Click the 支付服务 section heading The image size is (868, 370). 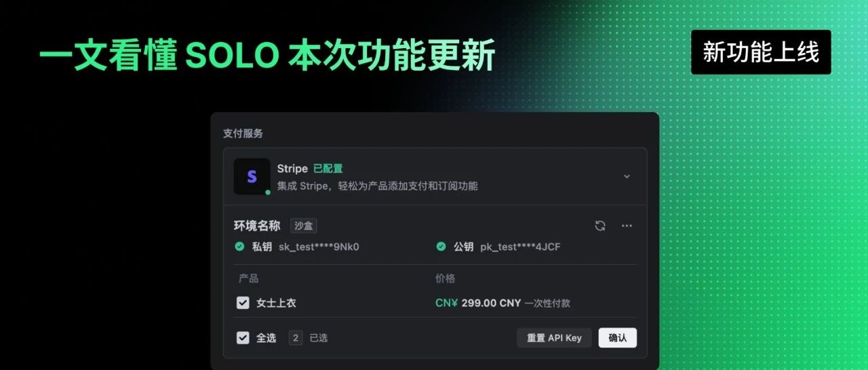[243, 134]
